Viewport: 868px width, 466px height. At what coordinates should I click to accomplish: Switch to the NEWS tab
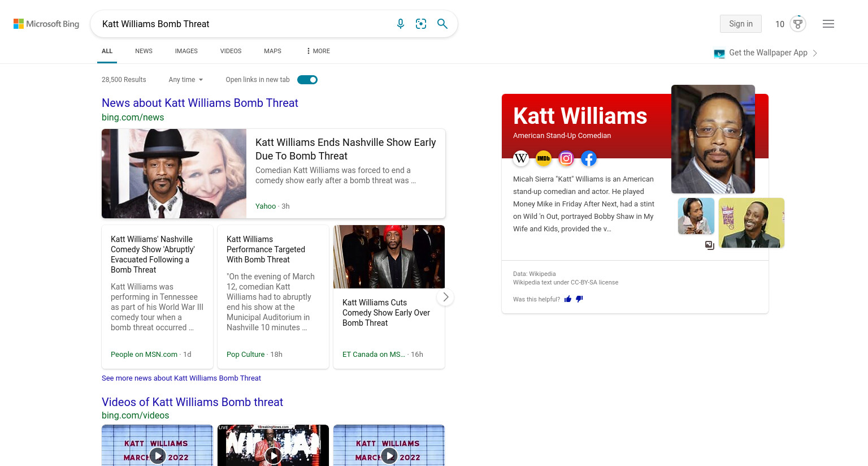click(x=144, y=51)
